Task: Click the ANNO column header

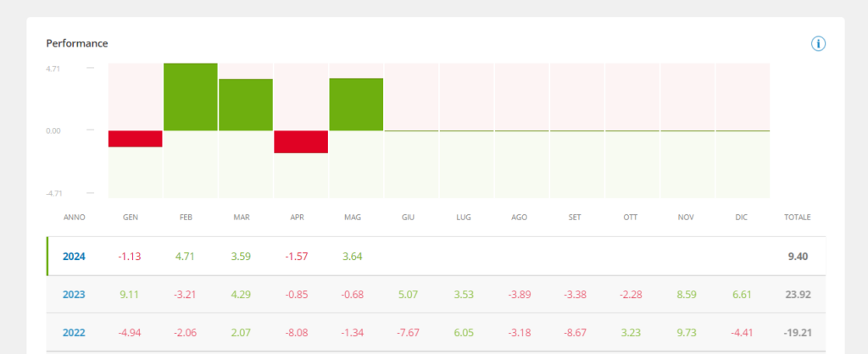Action: 75,218
